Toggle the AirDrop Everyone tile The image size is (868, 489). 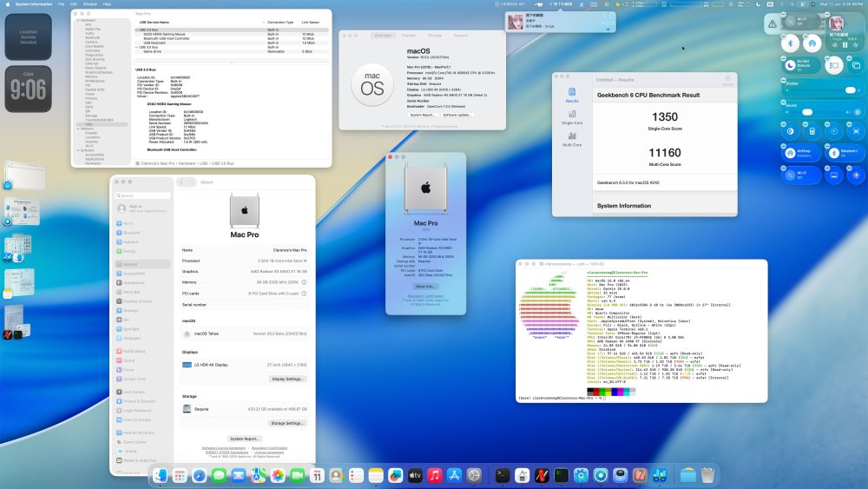point(801,153)
